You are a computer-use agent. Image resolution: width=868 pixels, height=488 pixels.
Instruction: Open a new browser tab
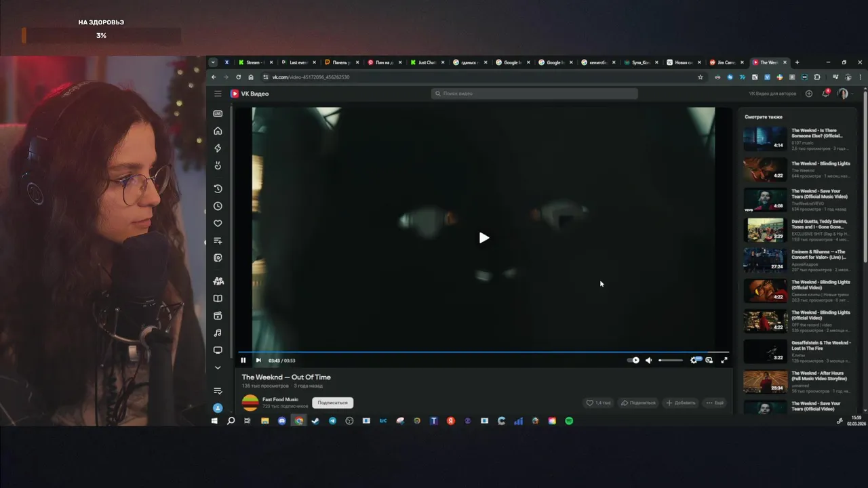[797, 62]
